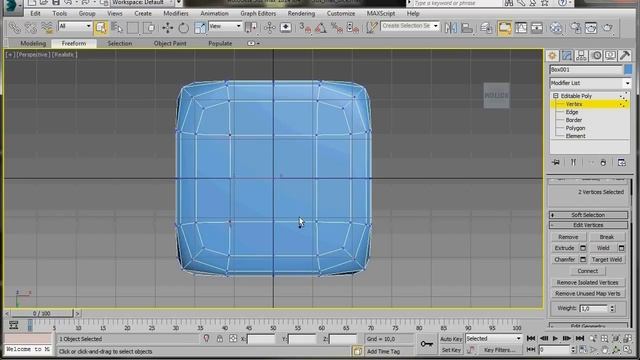Open the Extrude settings box

pyautogui.click(x=583, y=248)
